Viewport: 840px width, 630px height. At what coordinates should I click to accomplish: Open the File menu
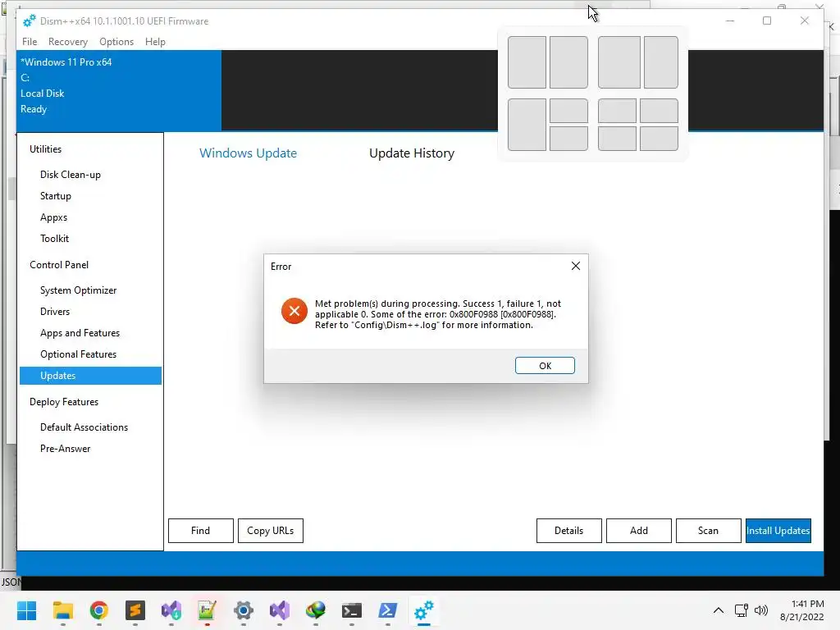pyautogui.click(x=30, y=42)
